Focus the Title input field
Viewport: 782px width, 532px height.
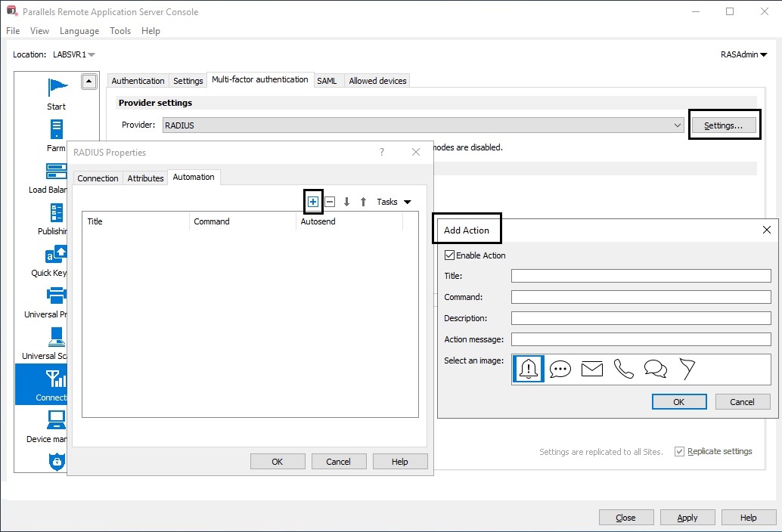(641, 276)
